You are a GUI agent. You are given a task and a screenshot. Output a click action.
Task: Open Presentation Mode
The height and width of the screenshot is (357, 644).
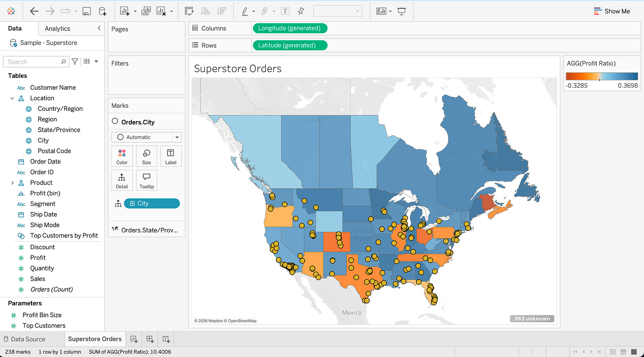point(402,11)
